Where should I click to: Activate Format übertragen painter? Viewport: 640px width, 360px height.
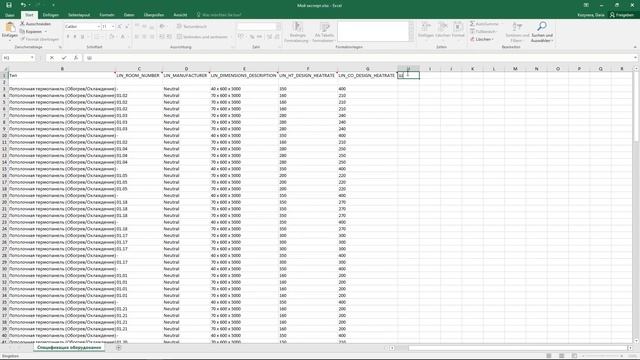(40, 39)
